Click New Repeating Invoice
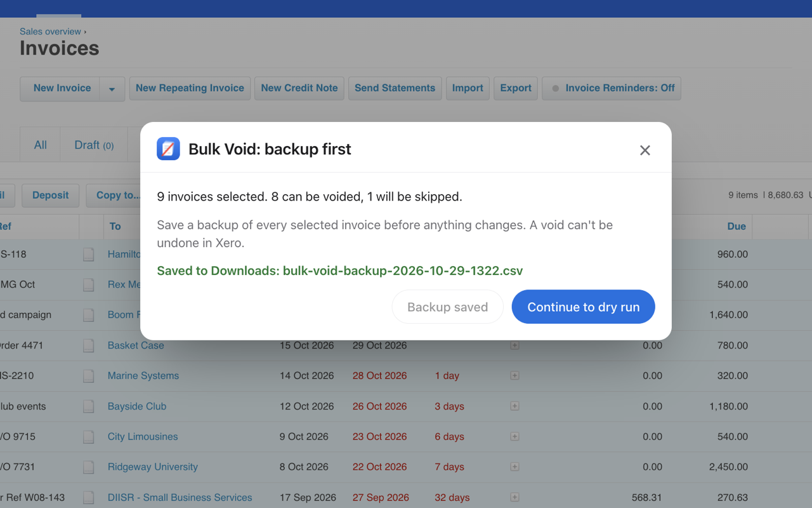 coord(190,88)
